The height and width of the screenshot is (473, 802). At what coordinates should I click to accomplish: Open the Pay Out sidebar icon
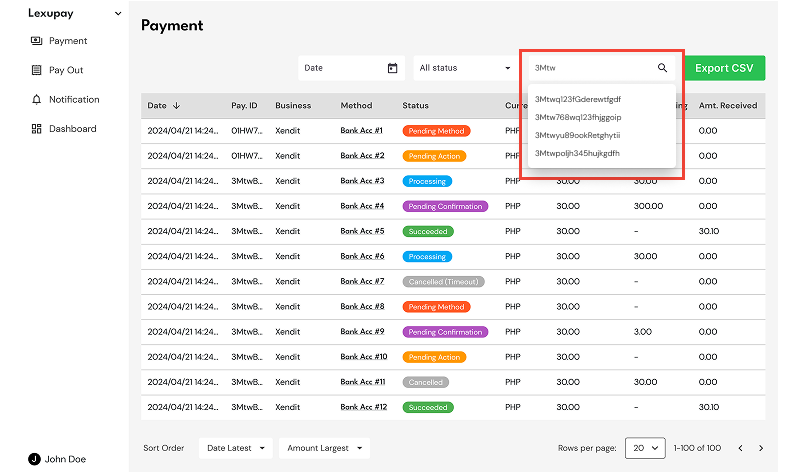36,70
